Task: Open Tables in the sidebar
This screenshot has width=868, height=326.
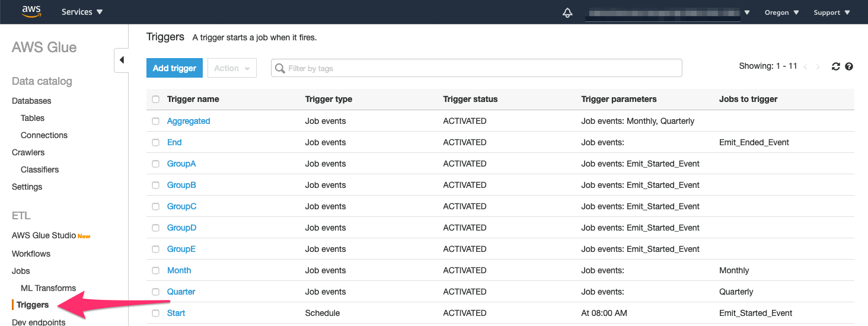Action: pyautogui.click(x=33, y=118)
